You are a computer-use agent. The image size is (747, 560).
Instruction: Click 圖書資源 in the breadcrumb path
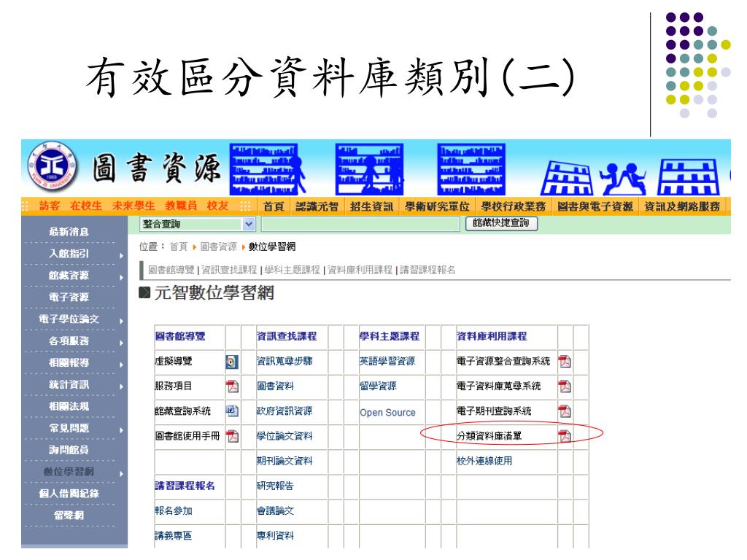coord(218,246)
